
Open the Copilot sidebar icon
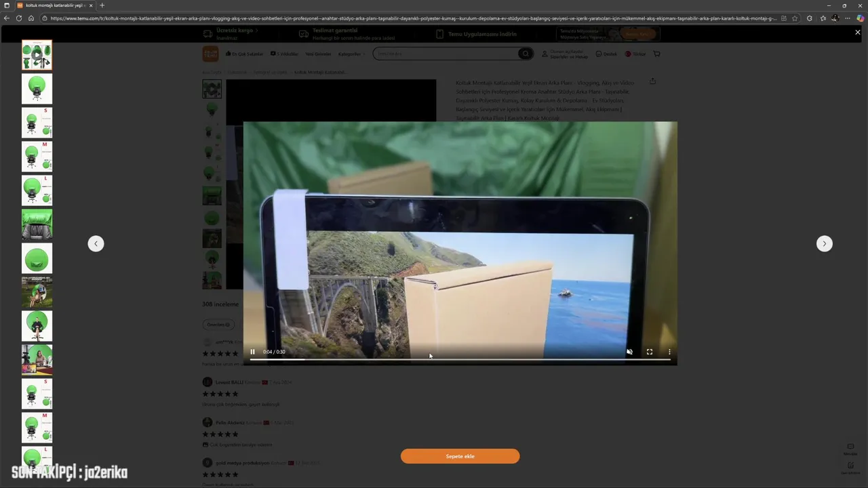860,18
